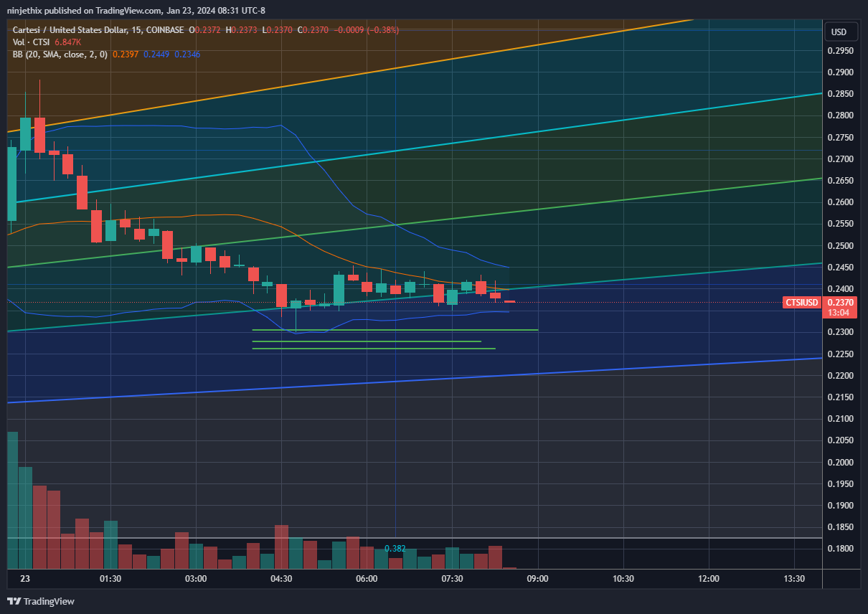The image size is (868, 614).
Task: Click the 0.2750 price axis label
Action: click(839, 138)
